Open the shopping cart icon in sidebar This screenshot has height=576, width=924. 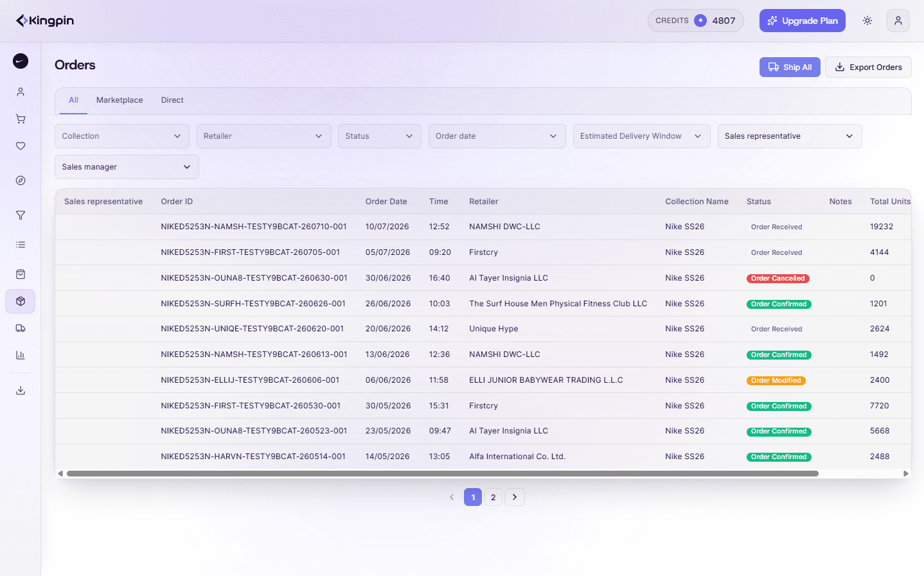(x=21, y=119)
